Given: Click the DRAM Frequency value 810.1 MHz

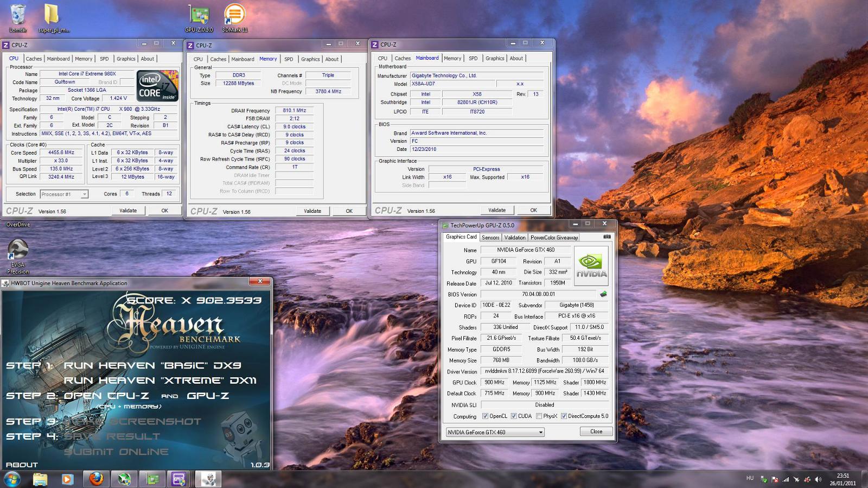Looking at the screenshot, I should 295,110.
